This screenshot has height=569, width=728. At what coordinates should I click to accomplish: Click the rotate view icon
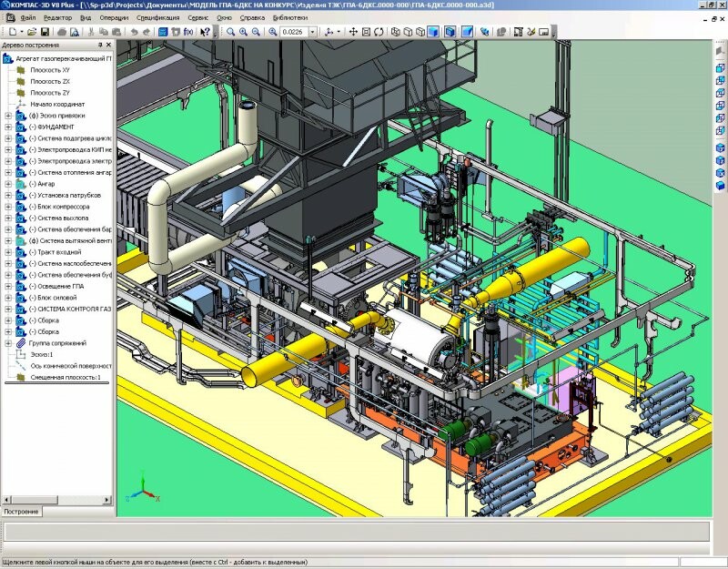(379, 32)
